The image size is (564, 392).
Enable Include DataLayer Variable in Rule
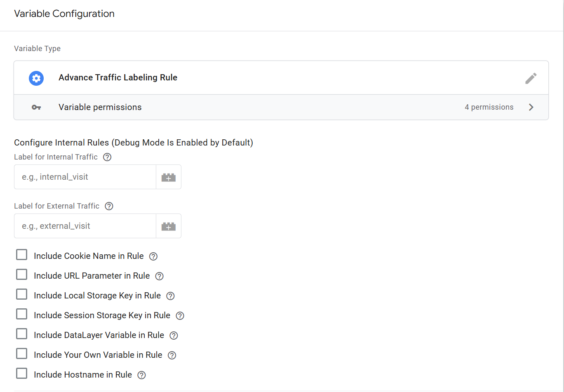(21, 333)
